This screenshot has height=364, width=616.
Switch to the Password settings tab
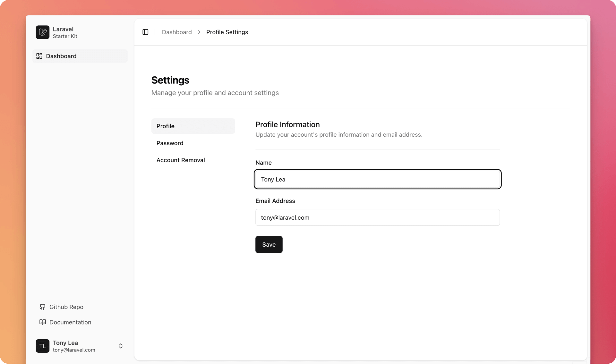[170, 143]
